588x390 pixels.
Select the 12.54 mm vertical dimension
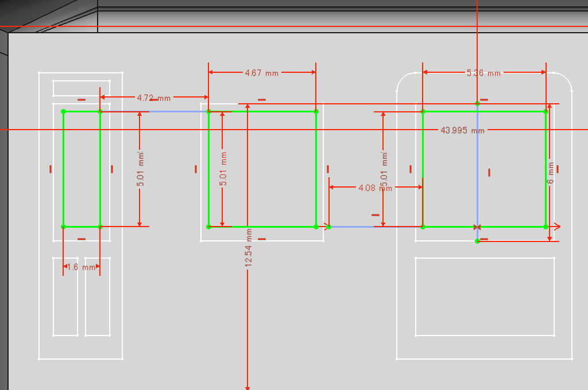(248, 248)
